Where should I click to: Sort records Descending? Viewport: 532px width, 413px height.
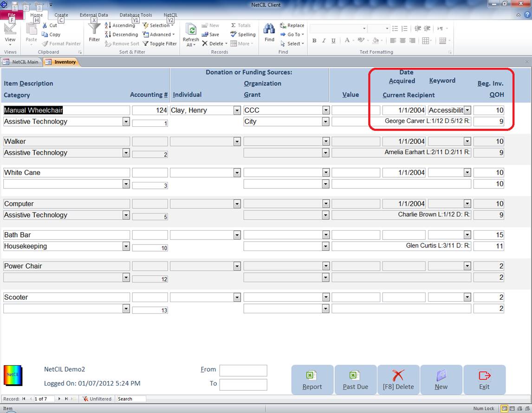click(121, 34)
